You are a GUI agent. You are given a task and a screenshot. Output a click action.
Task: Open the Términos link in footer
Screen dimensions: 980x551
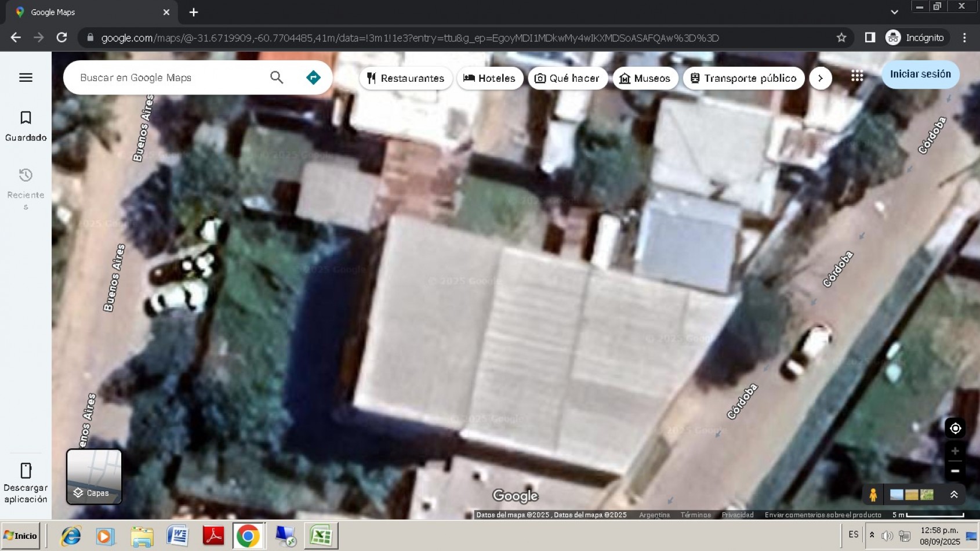click(695, 515)
